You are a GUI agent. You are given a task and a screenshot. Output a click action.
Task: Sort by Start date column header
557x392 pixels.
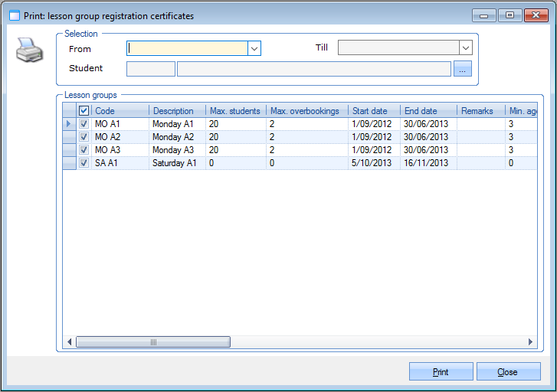pyautogui.click(x=373, y=111)
